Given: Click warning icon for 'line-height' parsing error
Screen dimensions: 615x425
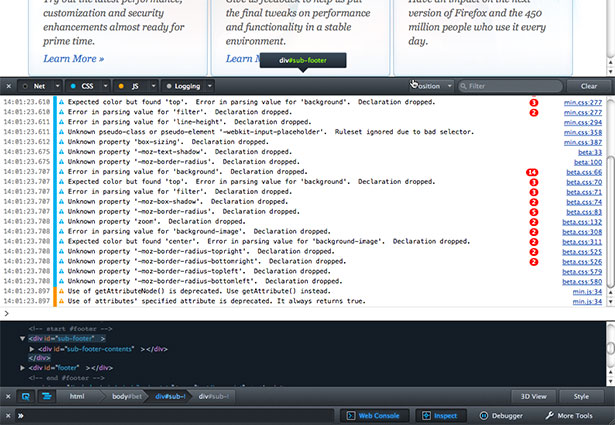Looking at the screenshot, I should click(61, 122).
